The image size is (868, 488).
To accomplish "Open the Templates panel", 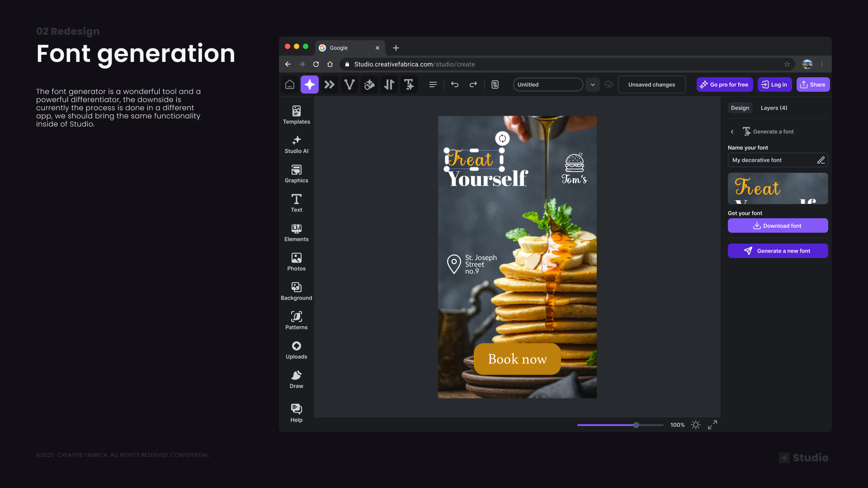I will pos(296,114).
